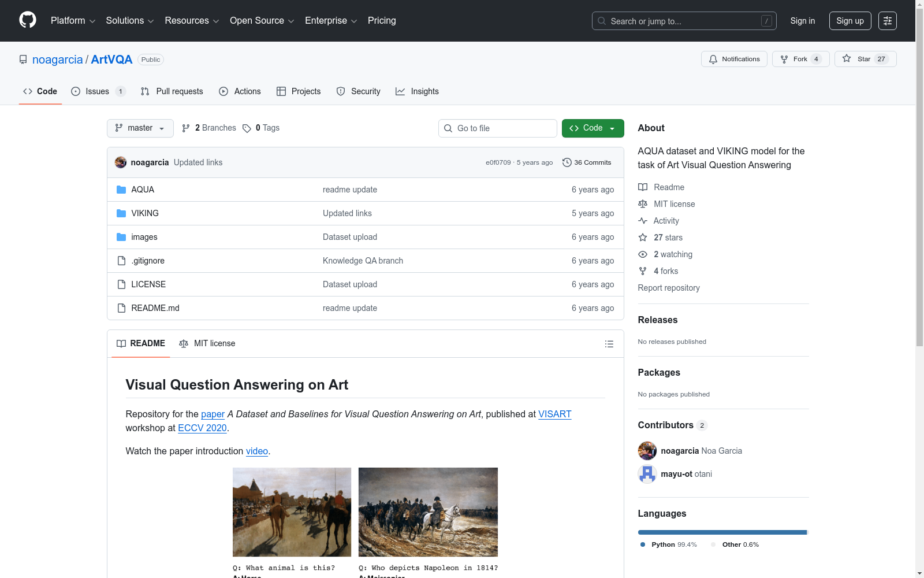Click mayu-ot's avatar in Contributors
The width and height of the screenshot is (924, 578).
pyautogui.click(x=647, y=474)
